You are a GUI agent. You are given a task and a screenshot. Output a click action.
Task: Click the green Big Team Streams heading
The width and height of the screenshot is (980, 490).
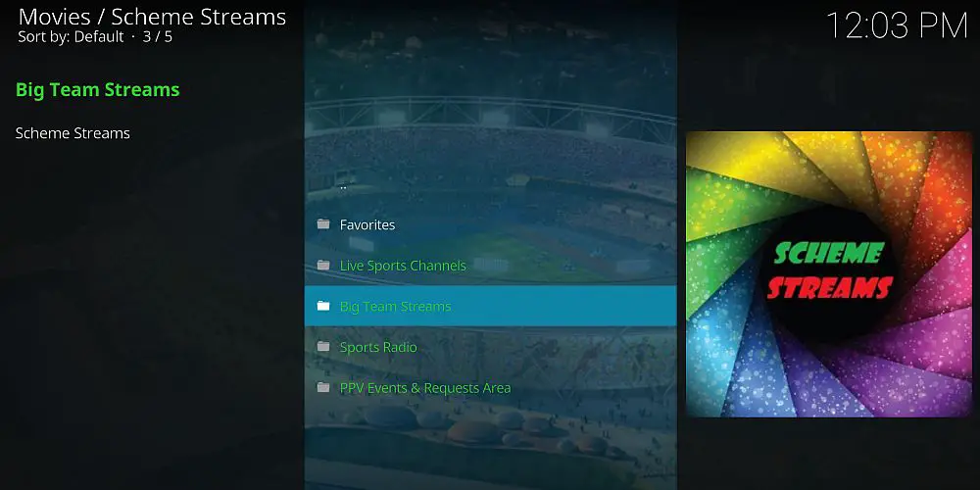[x=97, y=90]
